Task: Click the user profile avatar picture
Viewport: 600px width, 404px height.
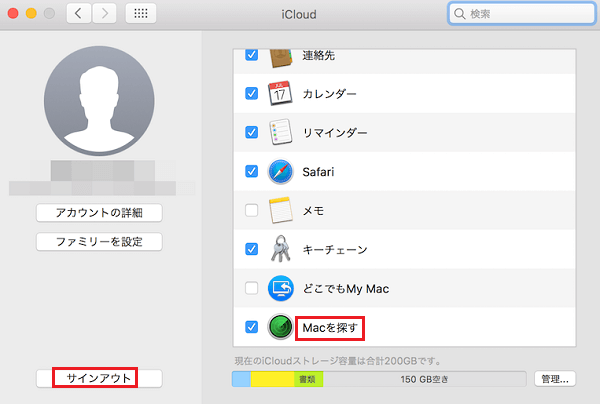Action: coord(99,101)
